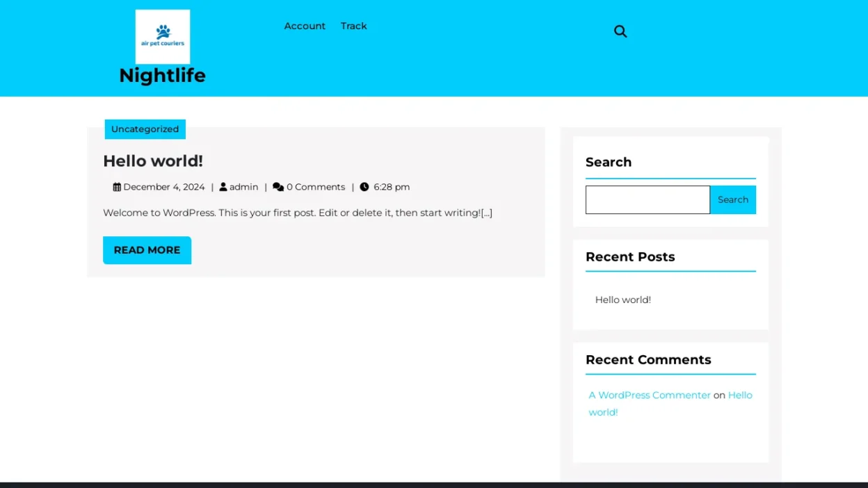
Task: Focus the sidebar Search text field
Action: pos(647,200)
